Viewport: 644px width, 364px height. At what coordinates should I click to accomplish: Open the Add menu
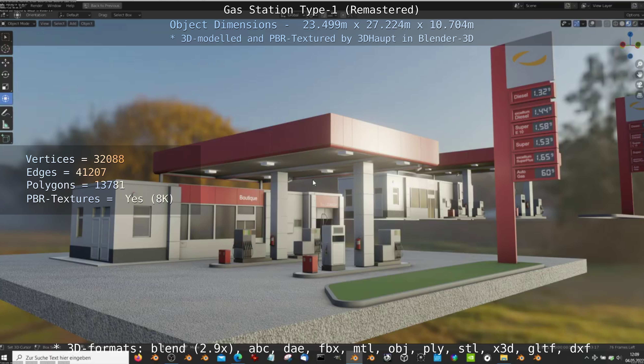pyautogui.click(x=73, y=24)
